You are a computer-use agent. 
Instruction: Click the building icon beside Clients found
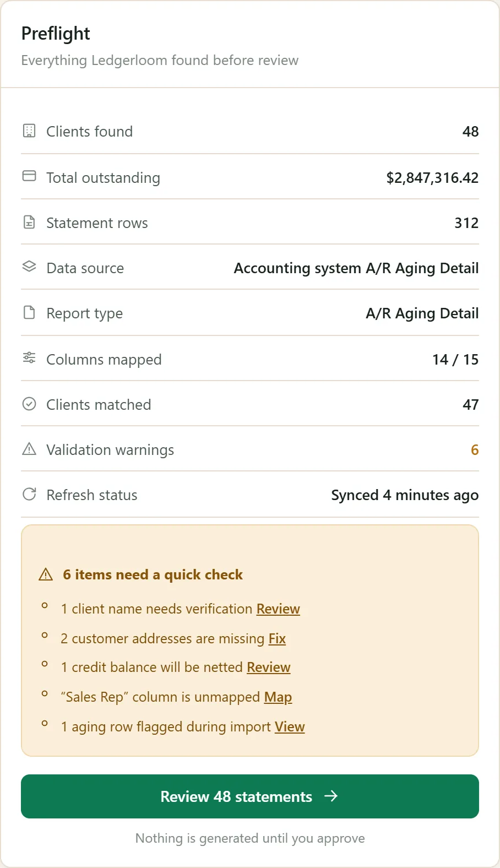(29, 131)
